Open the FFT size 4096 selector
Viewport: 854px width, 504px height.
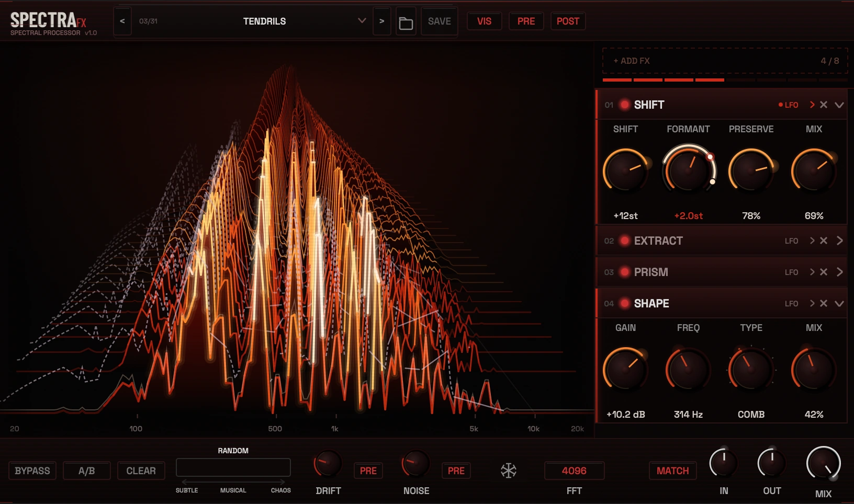(x=575, y=471)
